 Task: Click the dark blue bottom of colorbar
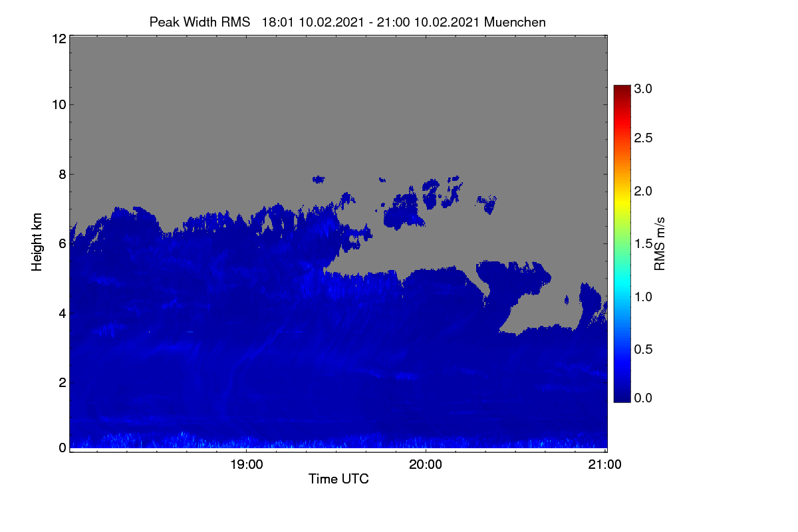click(622, 397)
